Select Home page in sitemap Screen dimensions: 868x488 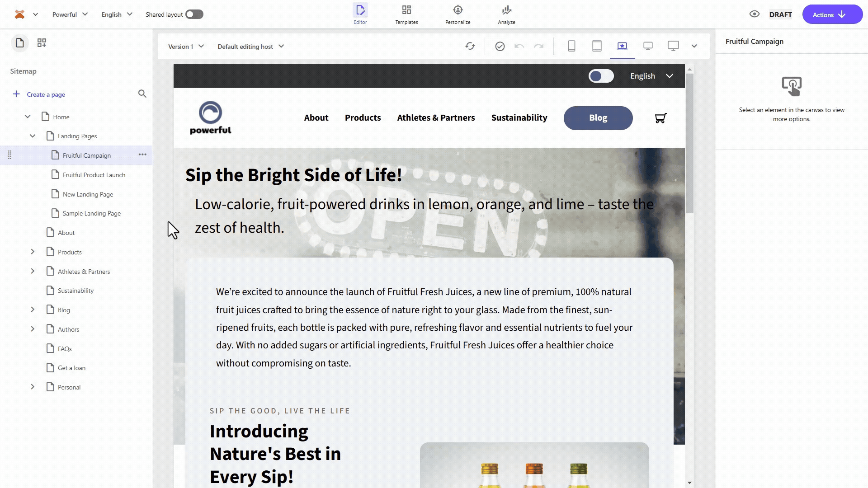coord(61,117)
